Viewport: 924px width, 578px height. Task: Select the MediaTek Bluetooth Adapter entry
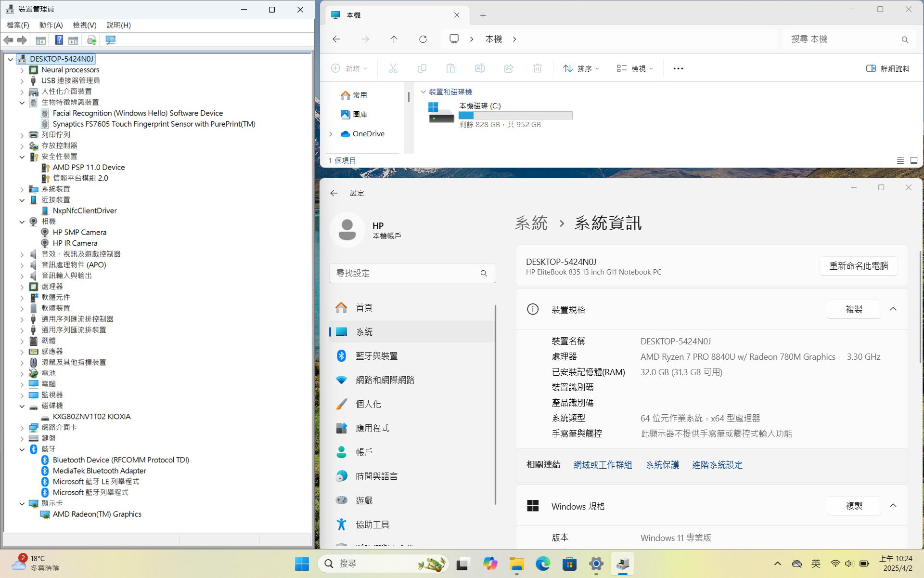(x=99, y=471)
